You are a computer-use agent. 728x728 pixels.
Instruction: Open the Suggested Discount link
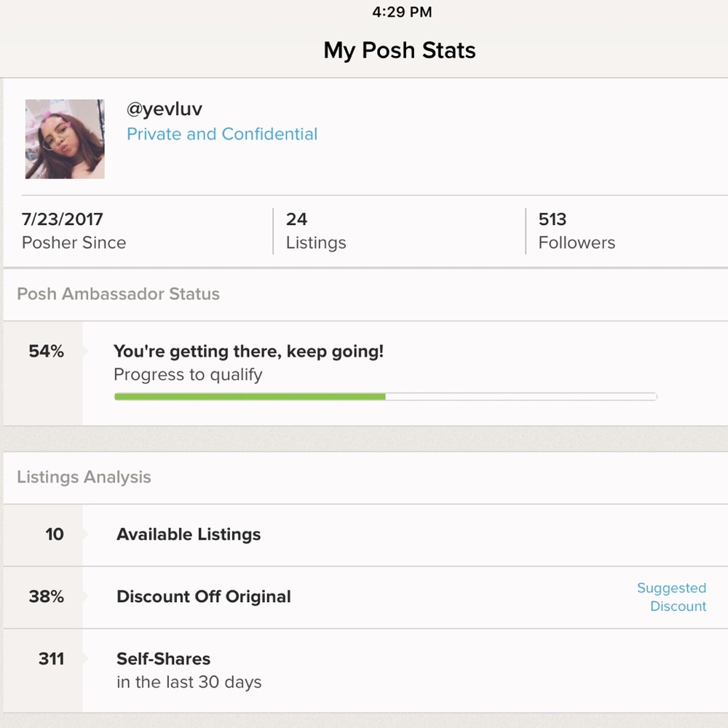point(671,597)
